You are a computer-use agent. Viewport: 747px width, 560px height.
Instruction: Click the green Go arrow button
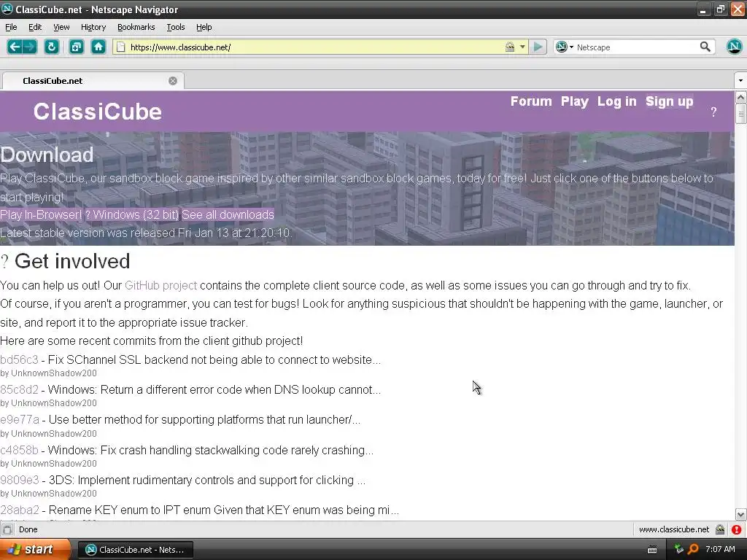[x=538, y=47]
